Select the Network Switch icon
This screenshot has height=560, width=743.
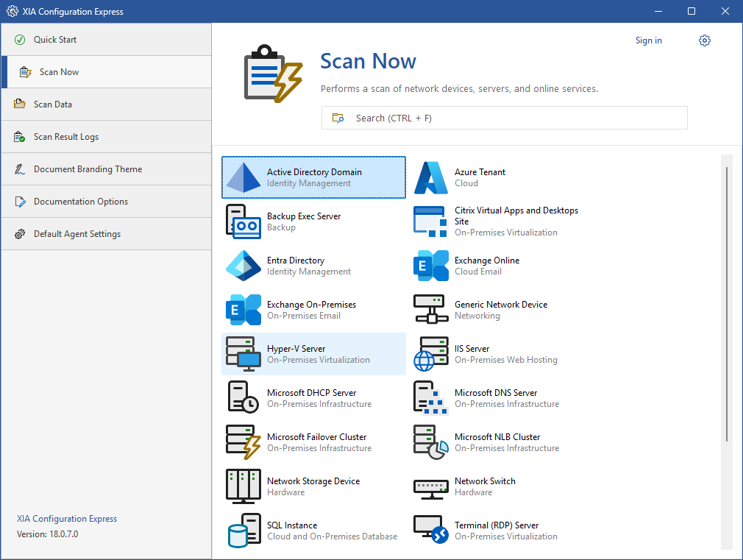pyautogui.click(x=431, y=486)
